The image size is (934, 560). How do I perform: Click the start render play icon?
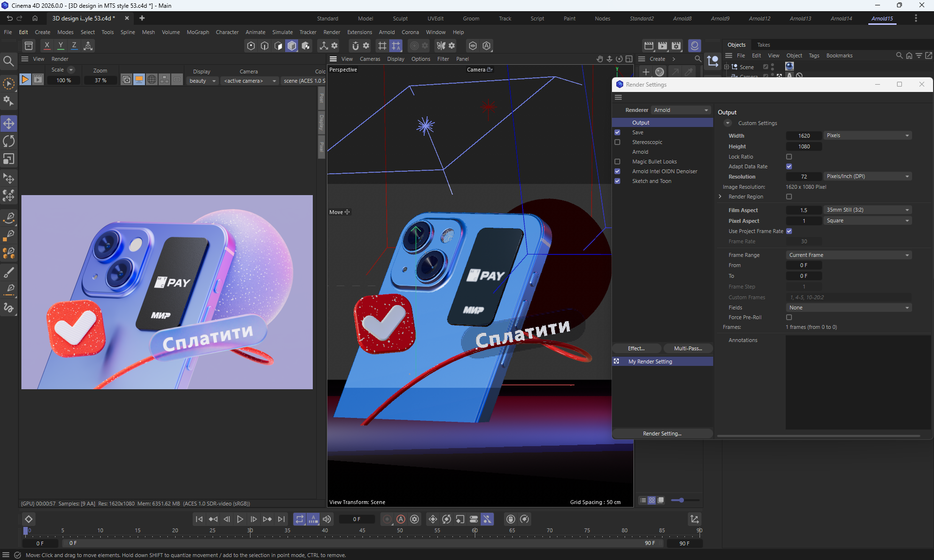25,79
